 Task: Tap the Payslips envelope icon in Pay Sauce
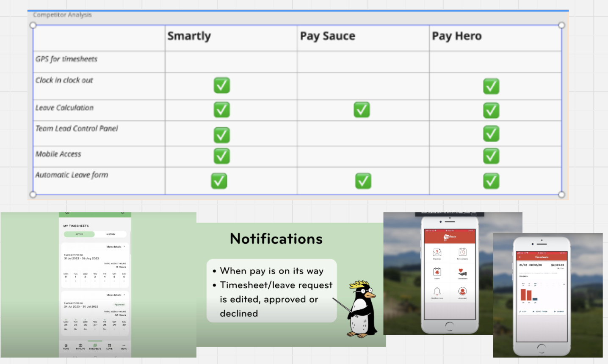coord(437,253)
